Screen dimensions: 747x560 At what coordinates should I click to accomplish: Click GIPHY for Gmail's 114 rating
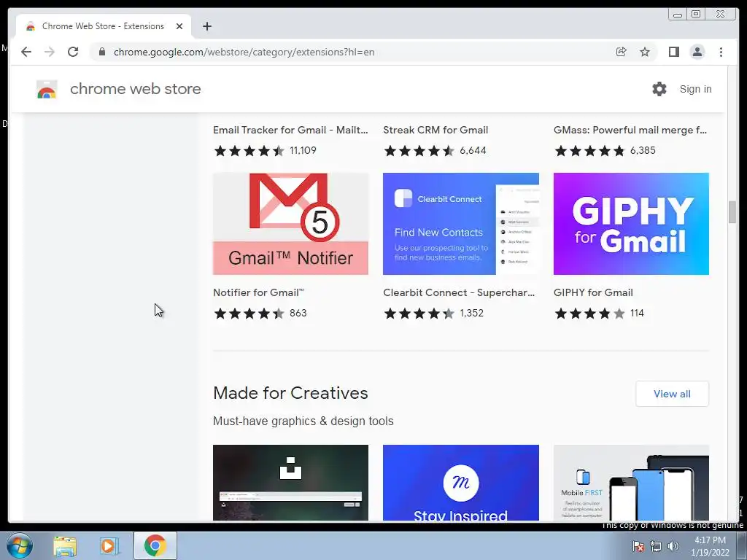tap(599, 314)
